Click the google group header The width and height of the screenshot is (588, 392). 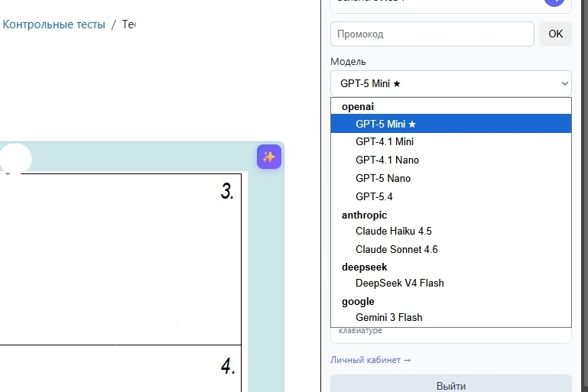[358, 301]
